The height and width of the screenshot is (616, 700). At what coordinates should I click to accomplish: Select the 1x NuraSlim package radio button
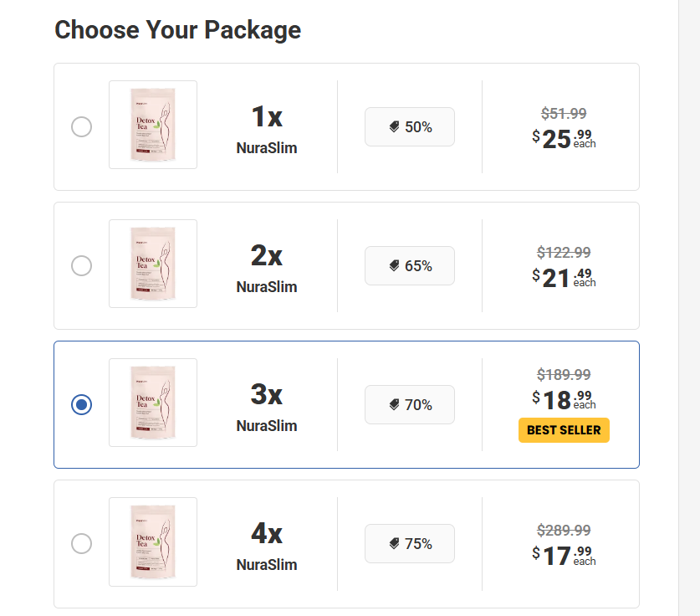click(x=81, y=126)
